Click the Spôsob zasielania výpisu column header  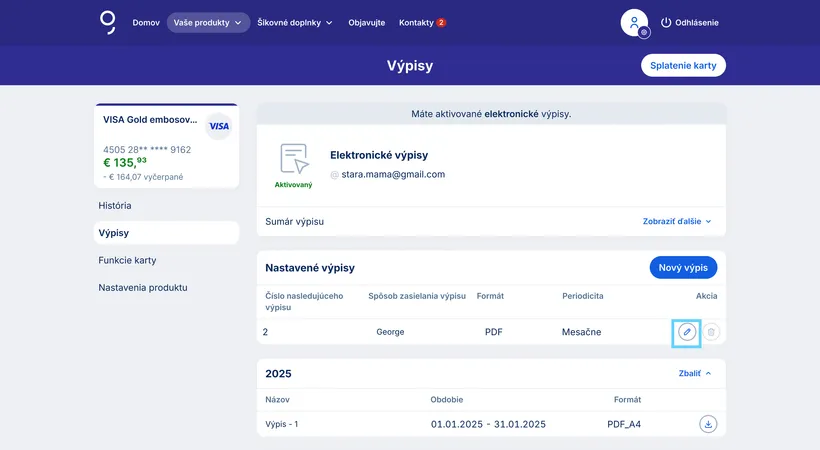coord(417,296)
